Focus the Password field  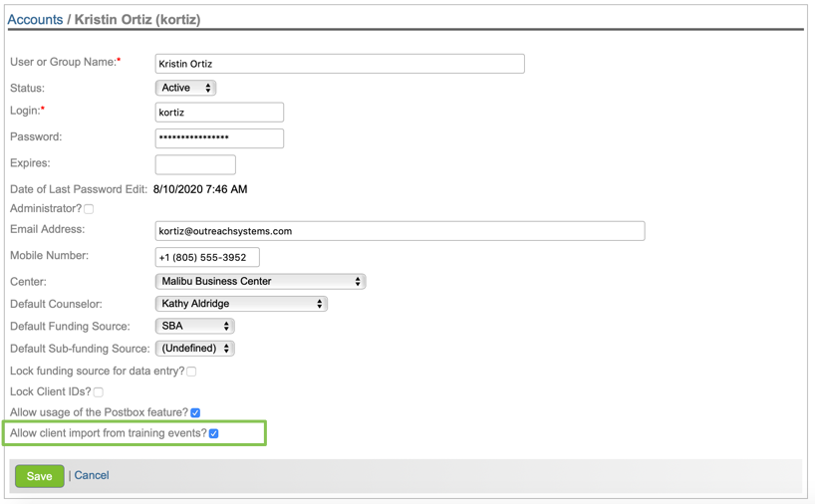click(219, 138)
